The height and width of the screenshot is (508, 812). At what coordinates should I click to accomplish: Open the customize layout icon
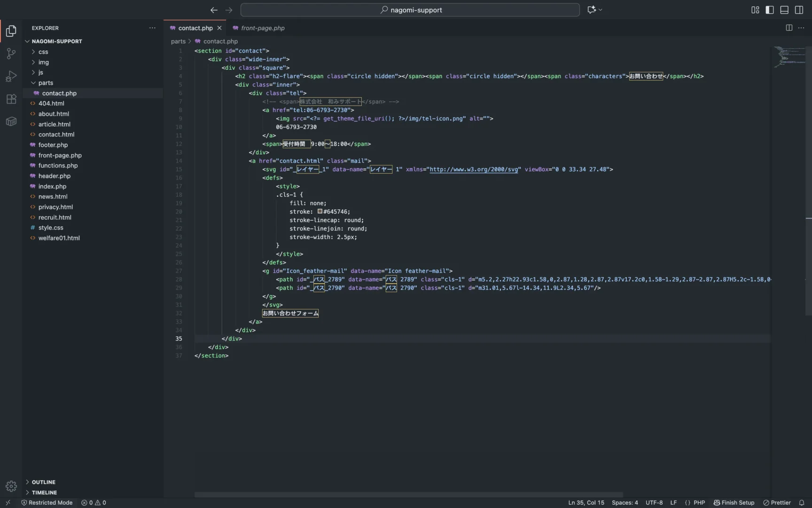(755, 10)
